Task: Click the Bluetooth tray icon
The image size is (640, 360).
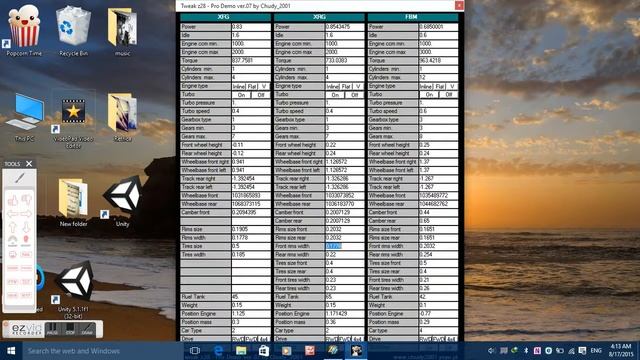Action: (526, 351)
